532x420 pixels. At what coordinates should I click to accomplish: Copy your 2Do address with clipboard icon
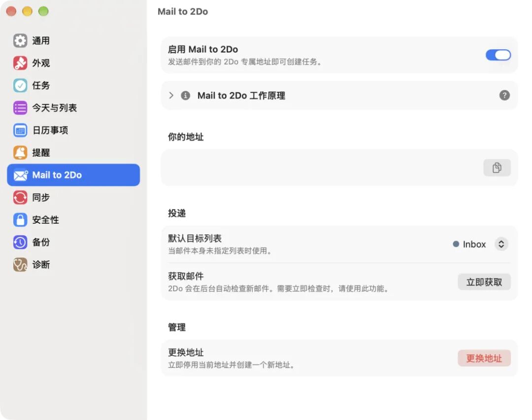coord(497,168)
